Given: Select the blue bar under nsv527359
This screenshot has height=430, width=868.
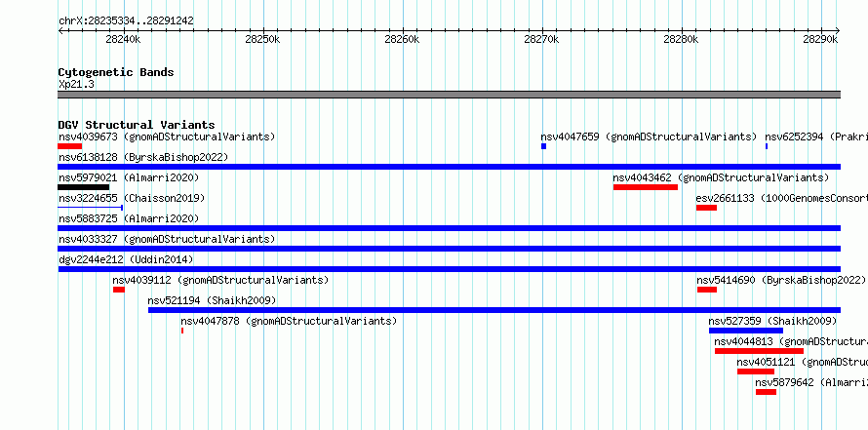Looking at the screenshot, I should coord(746,331).
